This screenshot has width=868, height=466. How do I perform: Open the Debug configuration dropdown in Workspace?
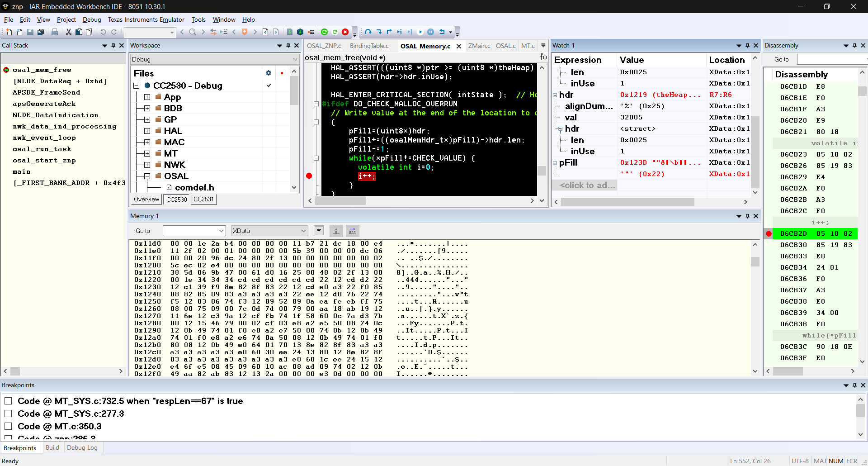(x=215, y=59)
